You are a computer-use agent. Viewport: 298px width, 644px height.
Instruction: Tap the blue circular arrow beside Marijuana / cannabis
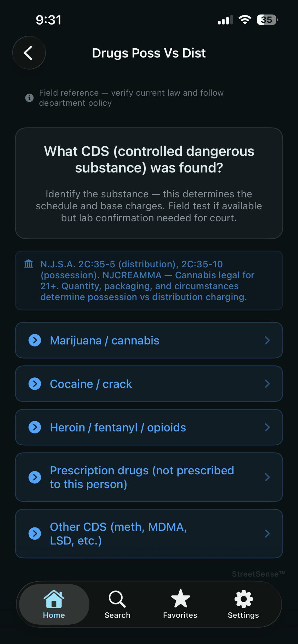[35, 340]
